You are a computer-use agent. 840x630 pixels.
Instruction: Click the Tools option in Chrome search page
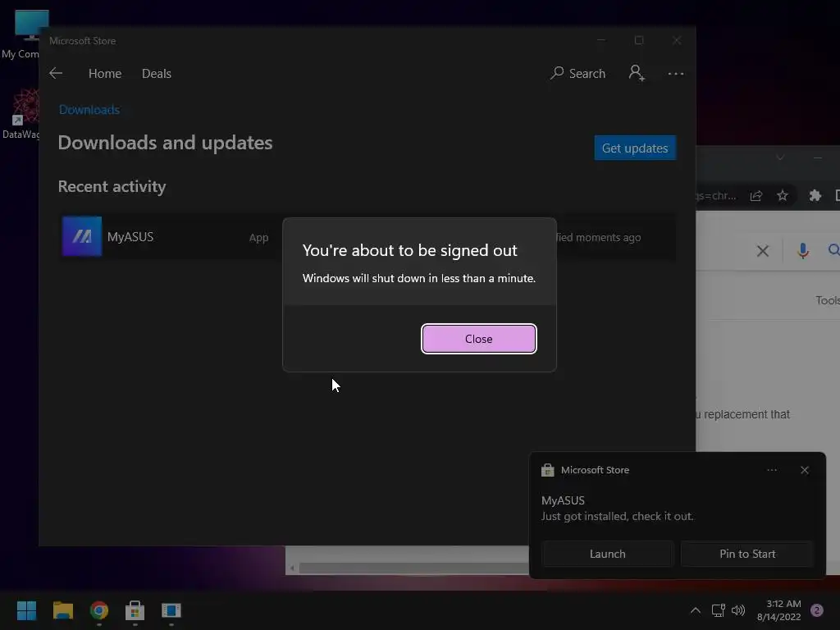pos(827,300)
